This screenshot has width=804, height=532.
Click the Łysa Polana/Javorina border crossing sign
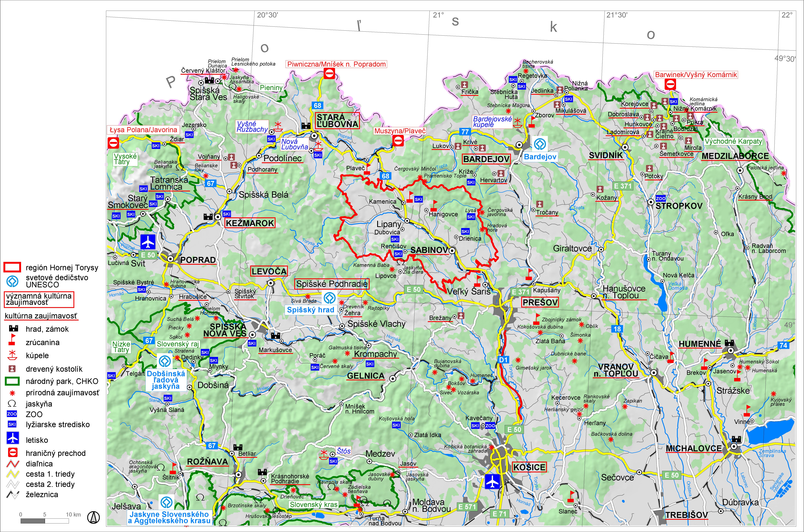coord(113,143)
